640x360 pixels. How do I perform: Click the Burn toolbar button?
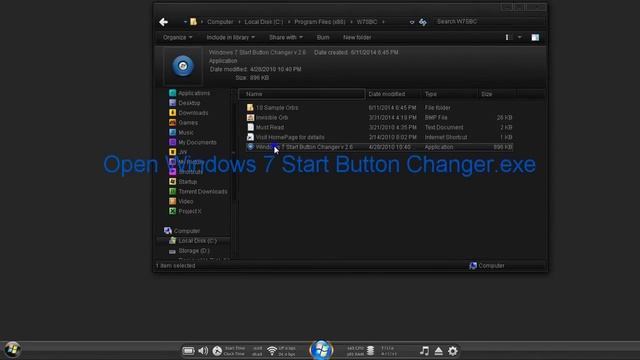[x=323, y=38]
